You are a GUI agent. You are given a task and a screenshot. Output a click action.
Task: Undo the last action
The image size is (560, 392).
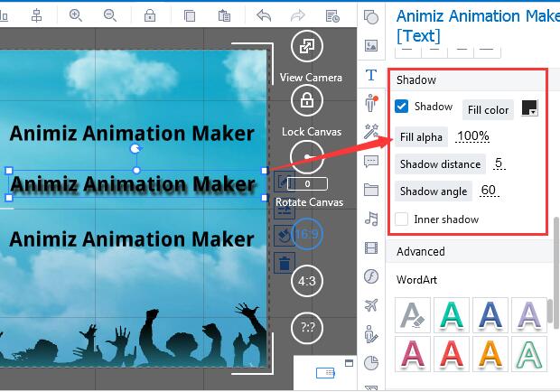click(x=264, y=15)
